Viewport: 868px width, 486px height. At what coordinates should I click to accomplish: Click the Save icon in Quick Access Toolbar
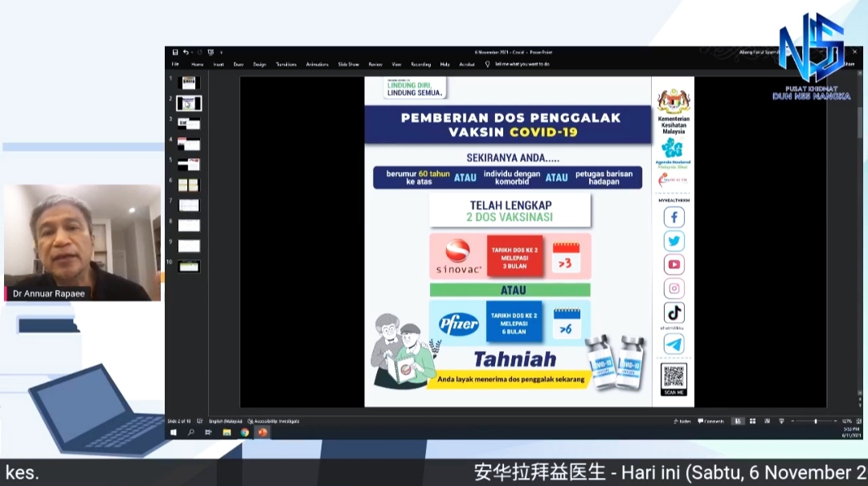click(175, 52)
